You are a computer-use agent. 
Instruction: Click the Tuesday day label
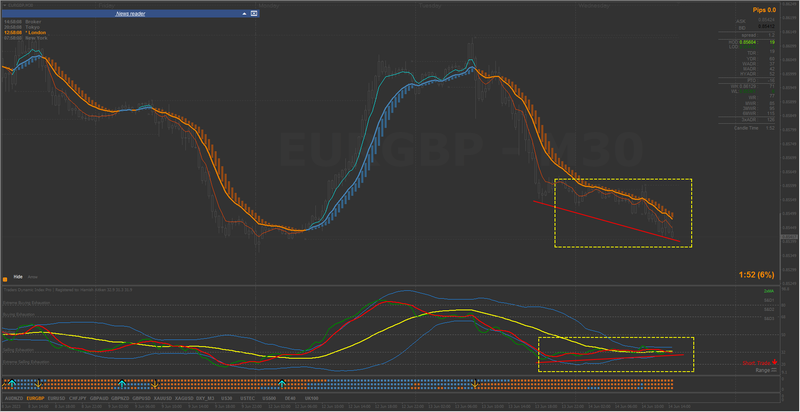pos(430,5)
